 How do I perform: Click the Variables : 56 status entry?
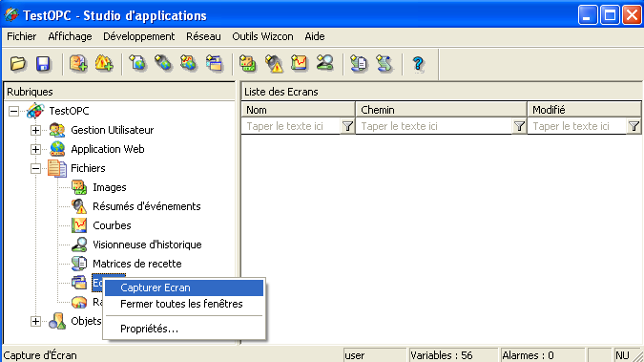453,355
